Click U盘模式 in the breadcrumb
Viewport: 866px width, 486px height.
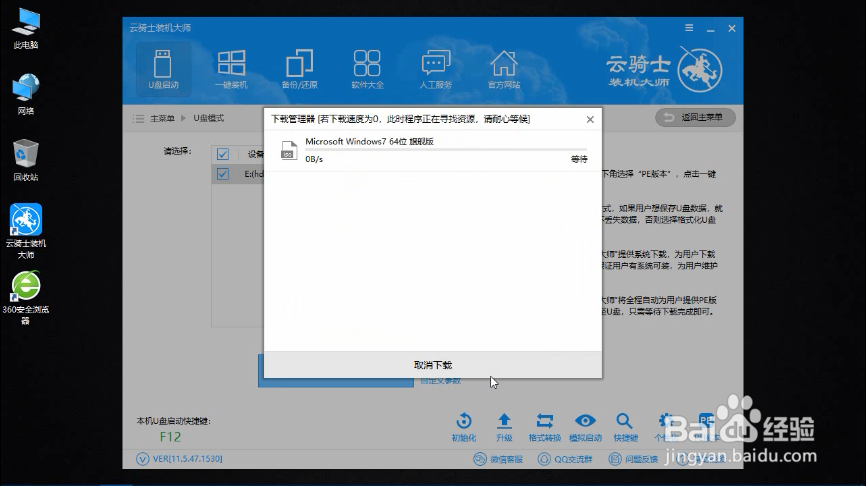coord(208,118)
